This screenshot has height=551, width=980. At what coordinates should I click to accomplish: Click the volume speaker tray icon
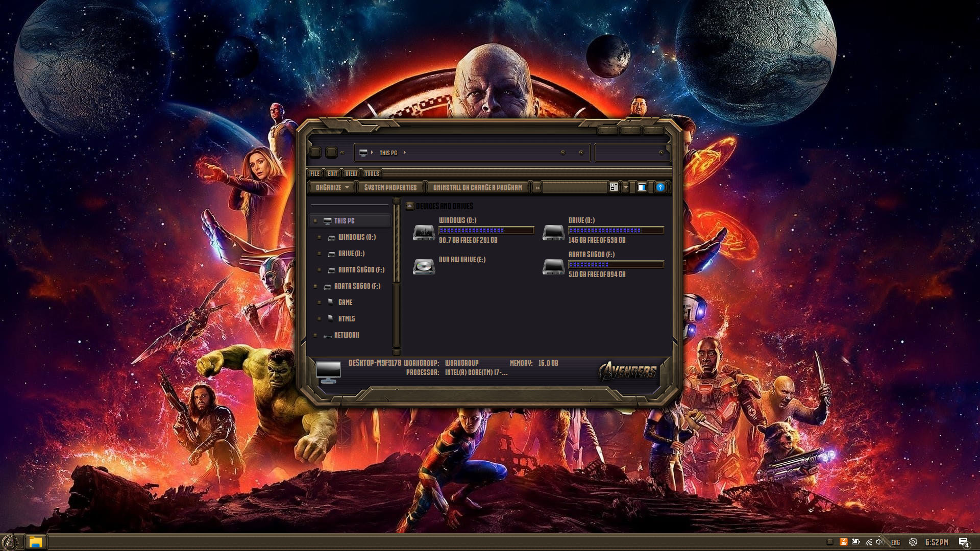click(x=879, y=542)
